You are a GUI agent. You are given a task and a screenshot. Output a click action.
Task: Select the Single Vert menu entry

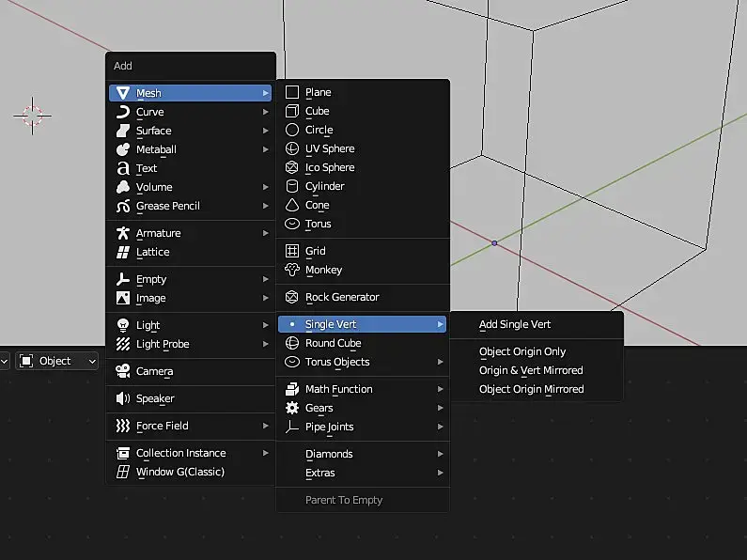[x=362, y=324]
